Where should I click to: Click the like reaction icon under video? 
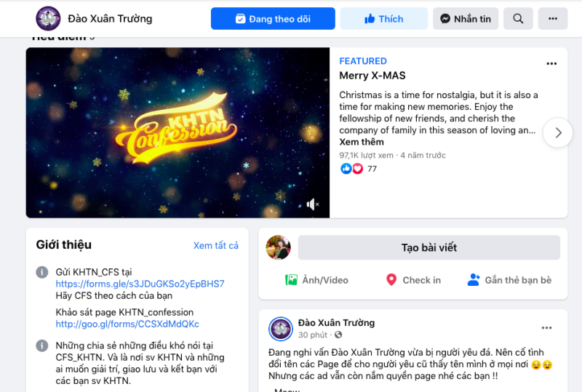tap(346, 169)
